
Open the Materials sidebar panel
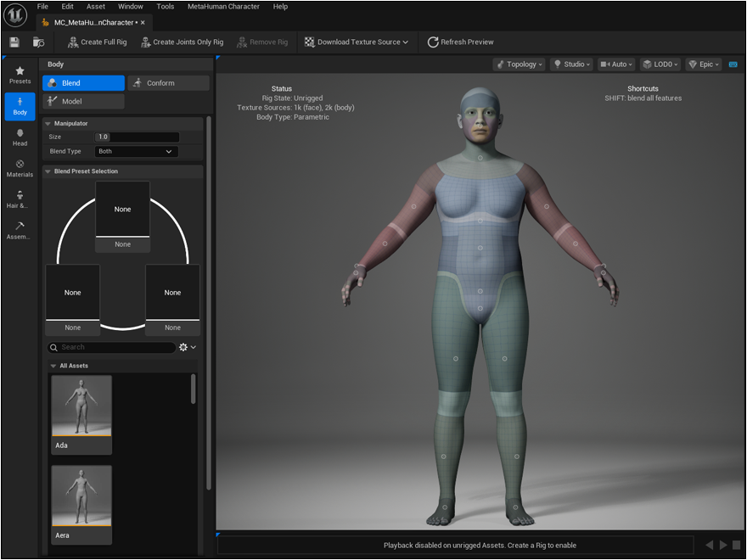tap(20, 169)
